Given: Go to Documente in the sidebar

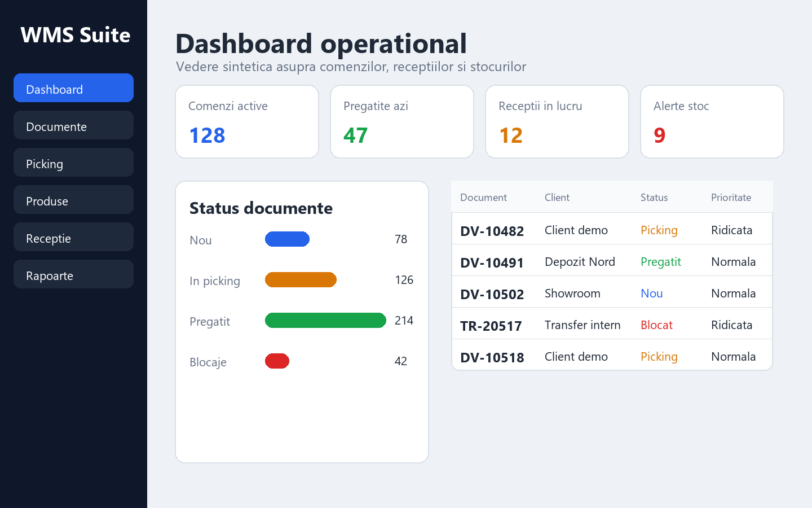Looking at the screenshot, I should click(73, 125).
